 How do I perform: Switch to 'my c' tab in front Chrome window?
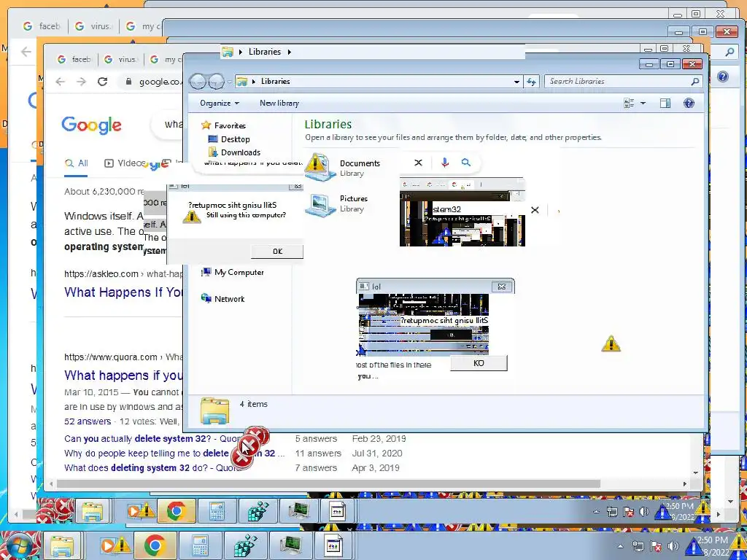tap(166, 59)
